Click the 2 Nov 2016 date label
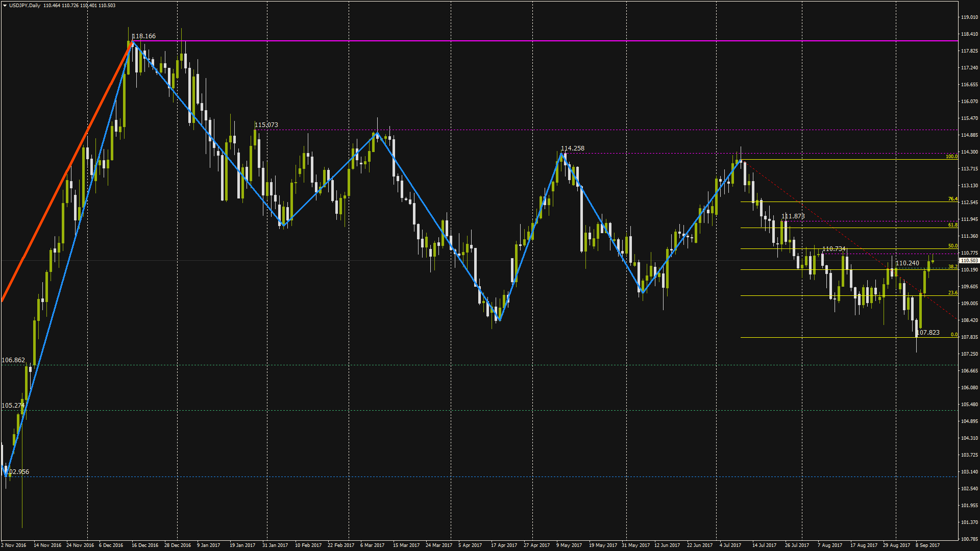The width and height of the screenshot is (980, 551). (x=14, y=545)
